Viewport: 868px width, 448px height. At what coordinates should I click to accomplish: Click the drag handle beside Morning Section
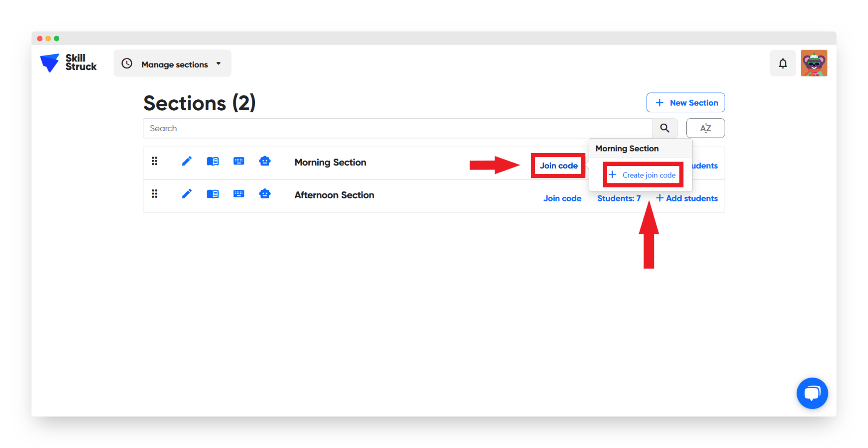pos(155,161)
